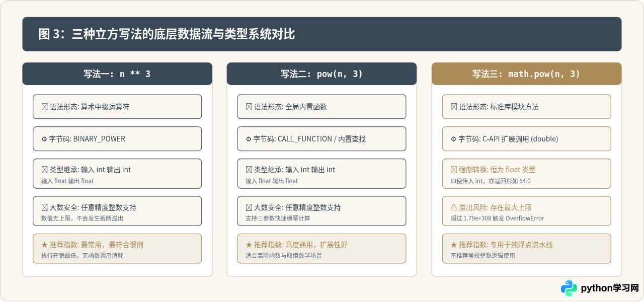
Task: Click the text 不推荐常规整数逻辑使用
Action: [x=482, y=256]
